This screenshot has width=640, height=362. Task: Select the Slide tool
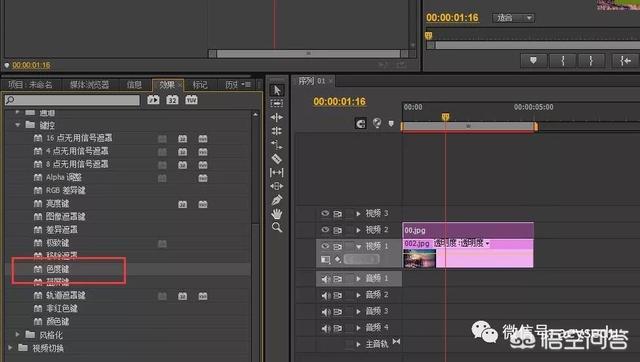click(x=277, y=186)
